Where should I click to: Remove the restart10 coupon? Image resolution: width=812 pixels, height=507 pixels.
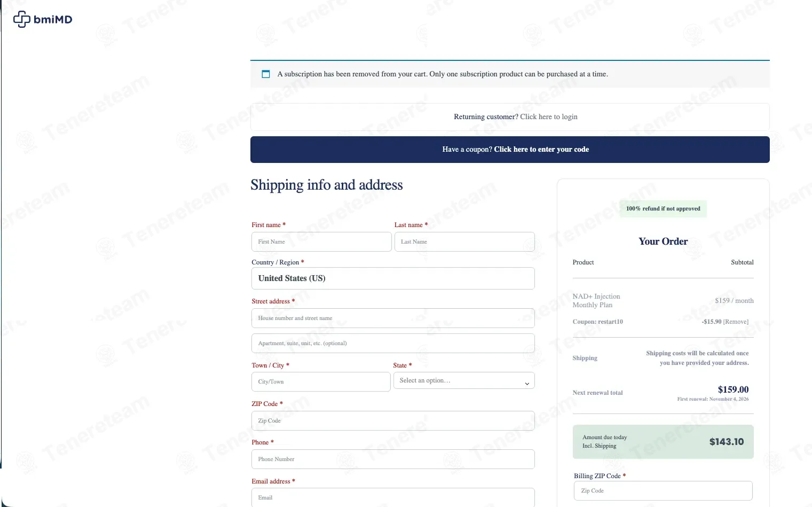tap(736, 322)
